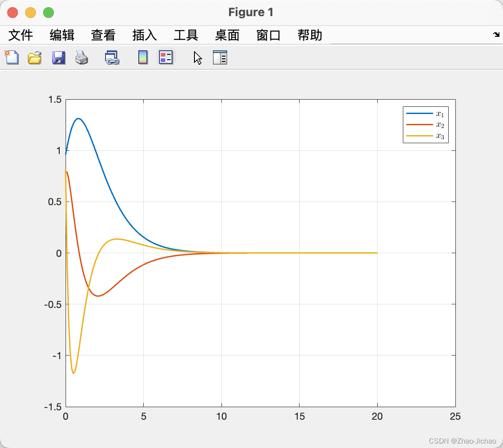Click the orange x2 curve at its minimum
This screenshot has height=448, width=503.
[x=98, y=296]
